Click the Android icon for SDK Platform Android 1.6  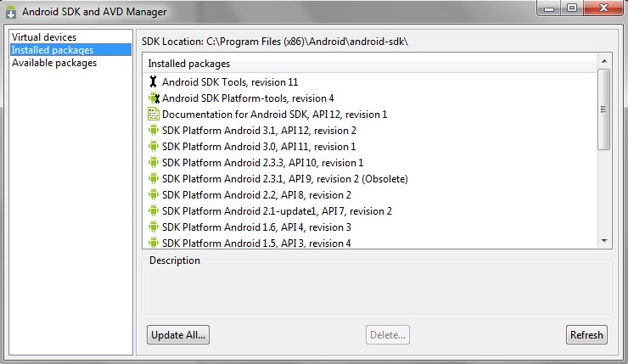(x=154, y=227)
